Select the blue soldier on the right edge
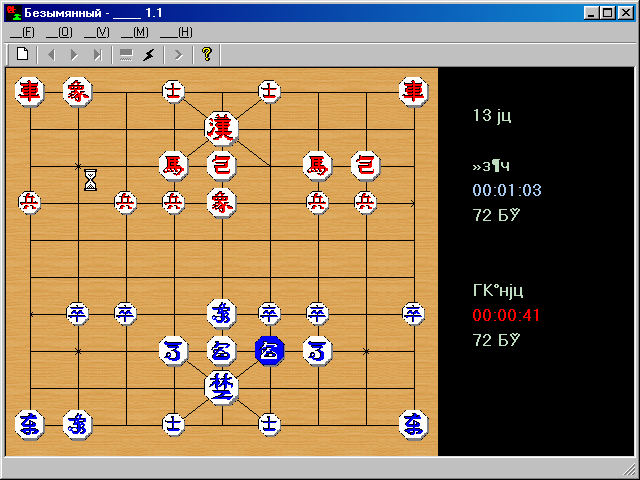 tap(414, 314)
